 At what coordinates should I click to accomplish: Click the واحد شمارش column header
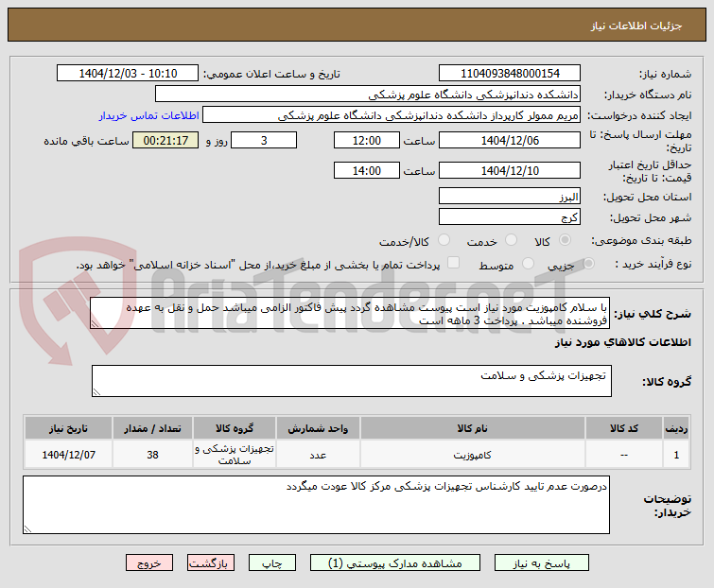318,428
